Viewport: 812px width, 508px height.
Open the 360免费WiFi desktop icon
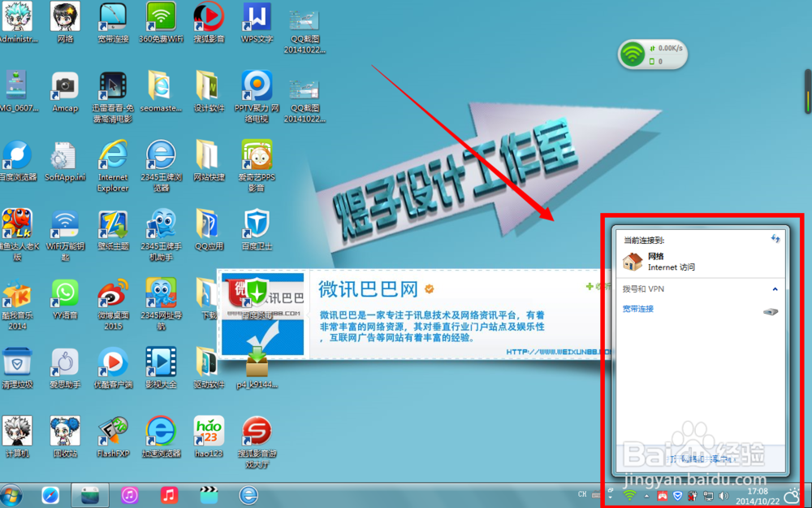[161, 23]
